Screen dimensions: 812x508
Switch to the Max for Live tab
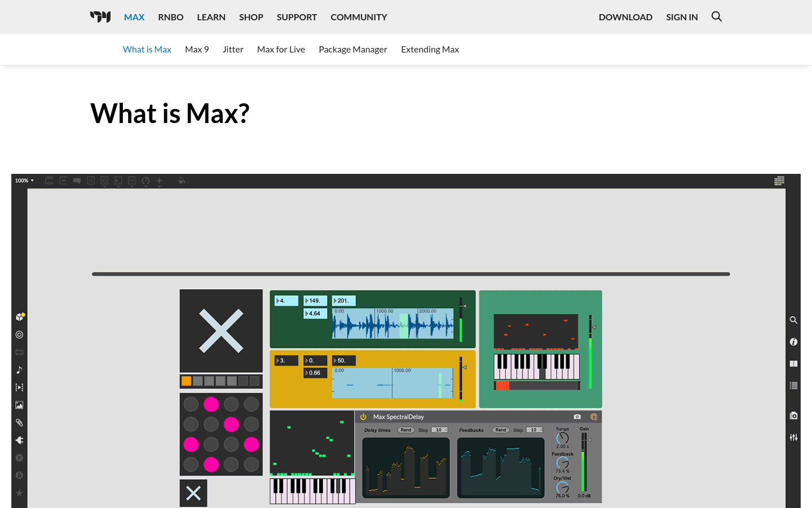pyautogui.click(x=281, y=50)
